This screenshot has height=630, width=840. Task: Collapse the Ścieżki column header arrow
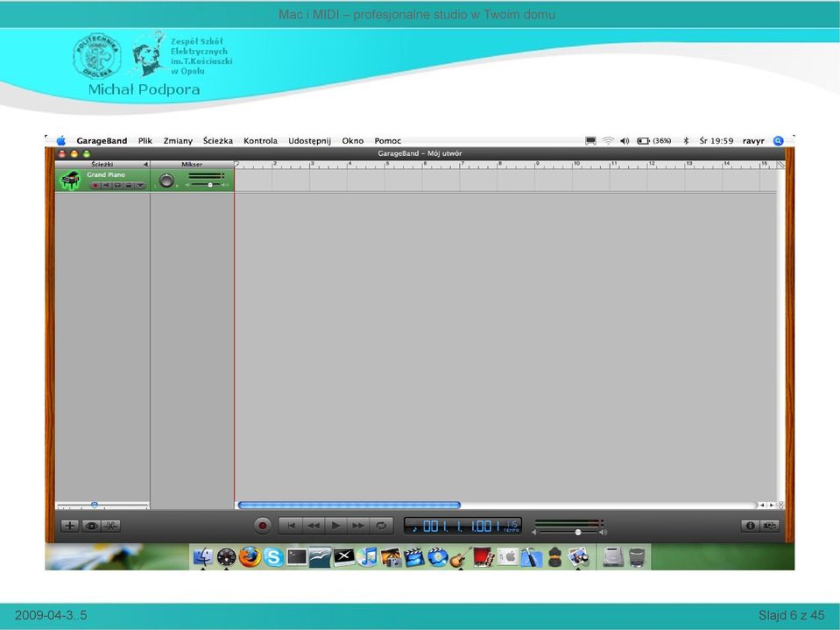click(145, 165)
